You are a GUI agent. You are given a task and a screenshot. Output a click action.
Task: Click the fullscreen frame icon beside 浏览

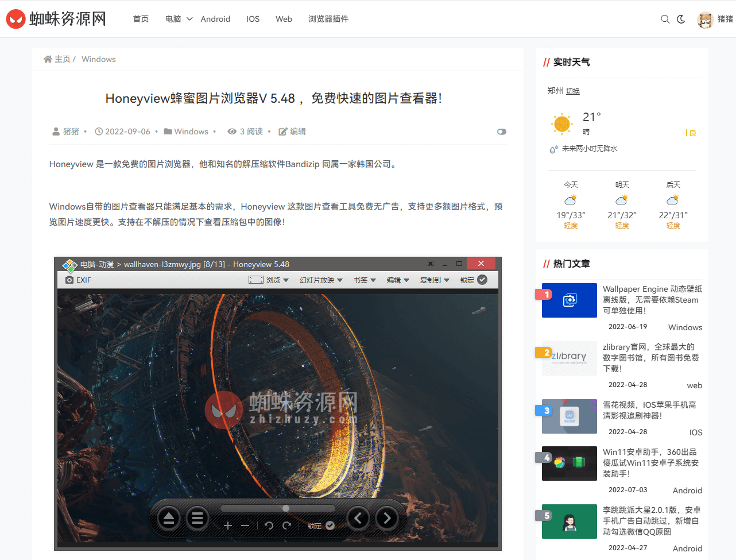click(x=256, y=280)
